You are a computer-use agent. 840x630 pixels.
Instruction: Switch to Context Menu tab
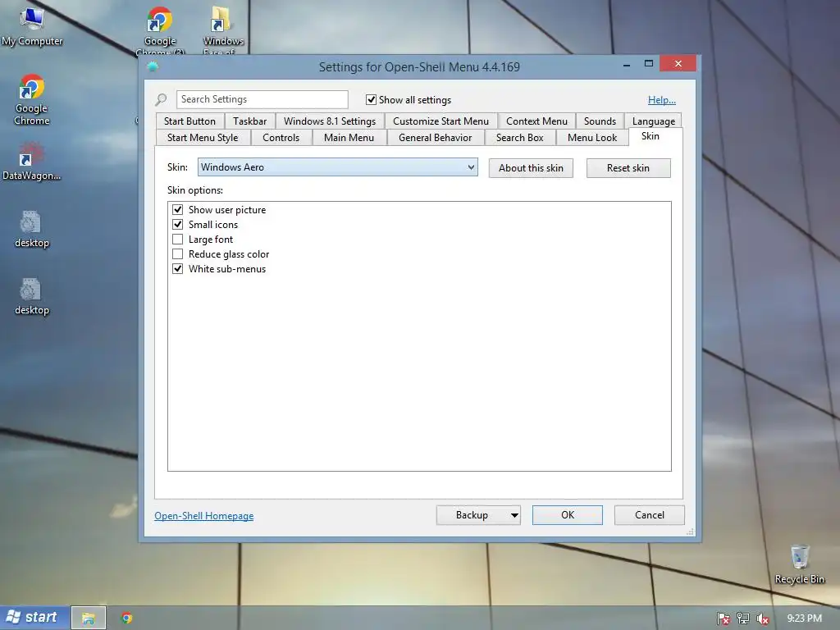(x=536, y=121)
